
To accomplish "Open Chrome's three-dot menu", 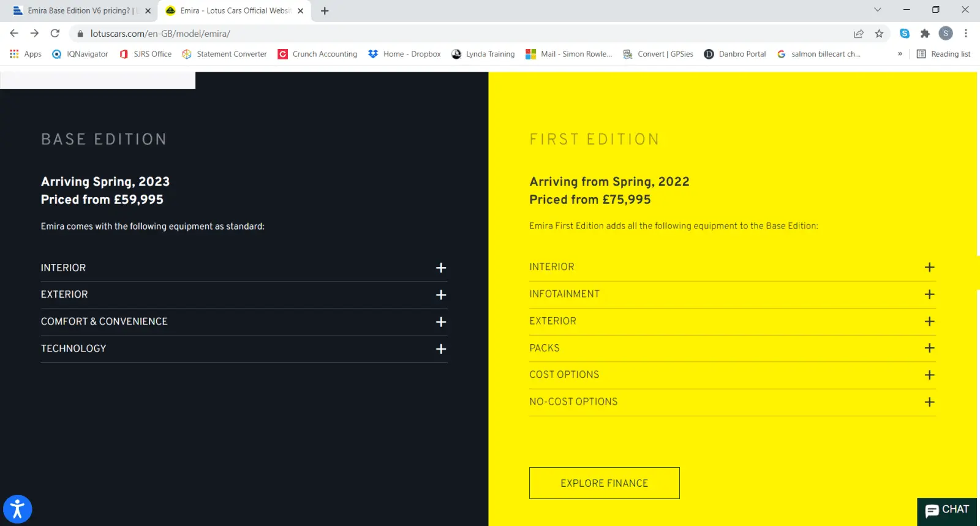I will coord(966,34).
